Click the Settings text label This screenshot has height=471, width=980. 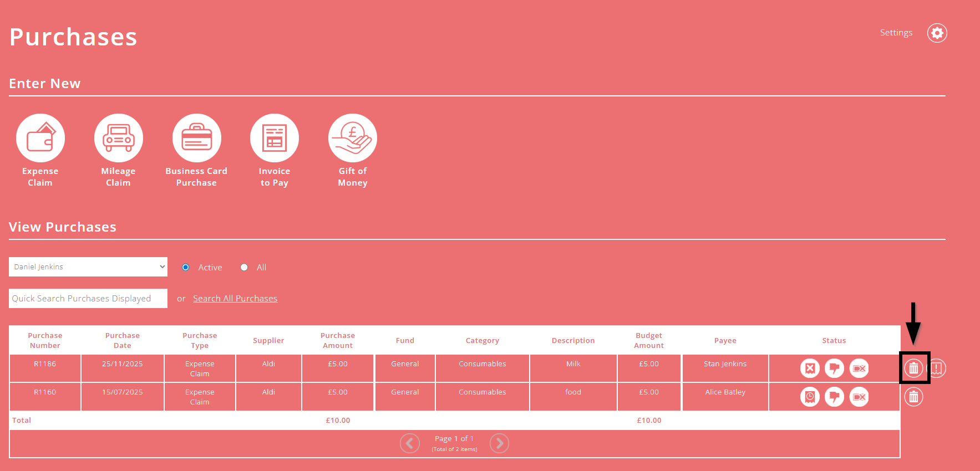[896, 33]
